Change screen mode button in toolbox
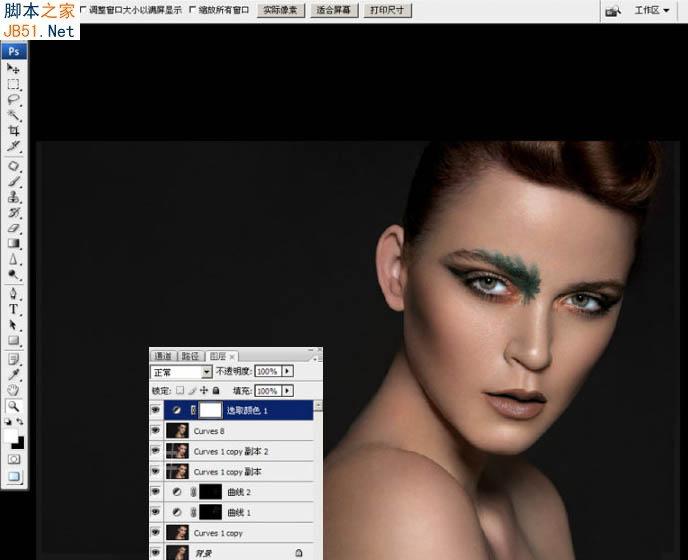The image size is (688, 560). 14,477
